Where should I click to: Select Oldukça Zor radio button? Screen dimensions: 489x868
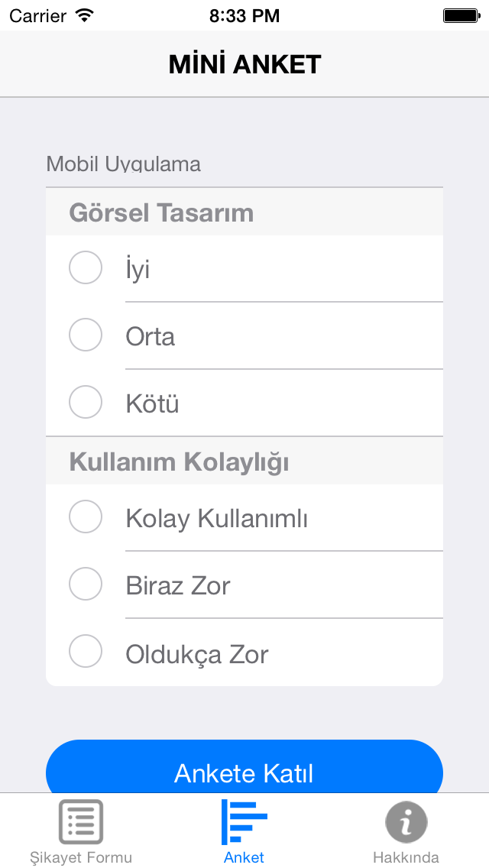coord(86,651)
